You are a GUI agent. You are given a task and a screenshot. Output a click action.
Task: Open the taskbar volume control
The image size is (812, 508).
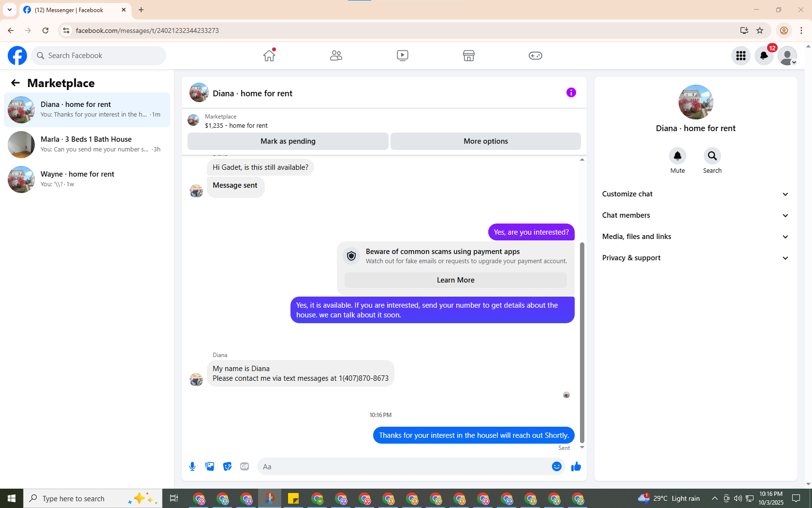pyautogui.click(x=738, y=498)
